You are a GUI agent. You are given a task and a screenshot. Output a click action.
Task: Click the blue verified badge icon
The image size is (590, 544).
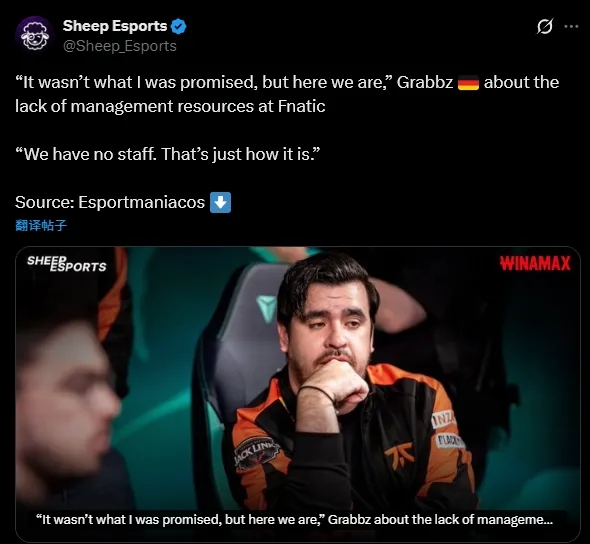[178, 26]
